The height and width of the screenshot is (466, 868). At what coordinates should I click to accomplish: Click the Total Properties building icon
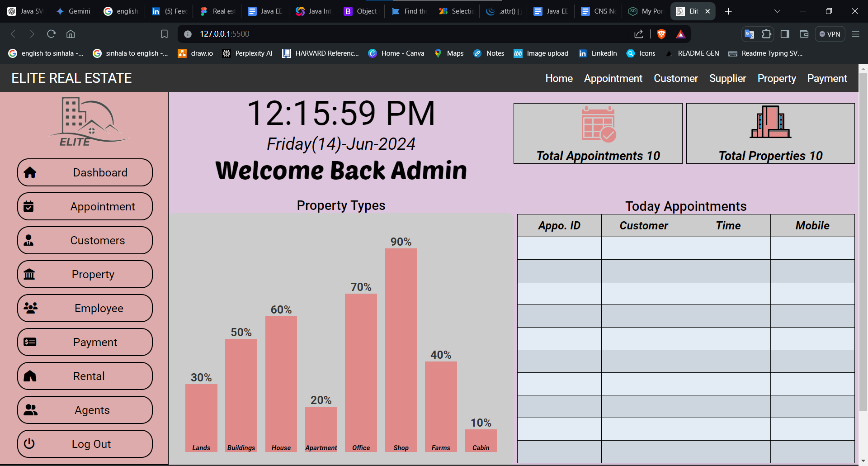pos(770,122)
